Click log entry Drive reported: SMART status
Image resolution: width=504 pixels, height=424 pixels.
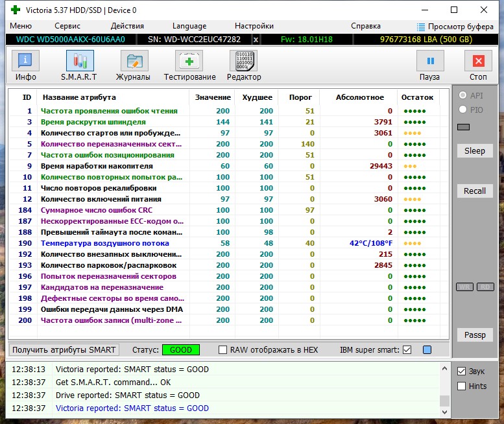coord(128,395)
